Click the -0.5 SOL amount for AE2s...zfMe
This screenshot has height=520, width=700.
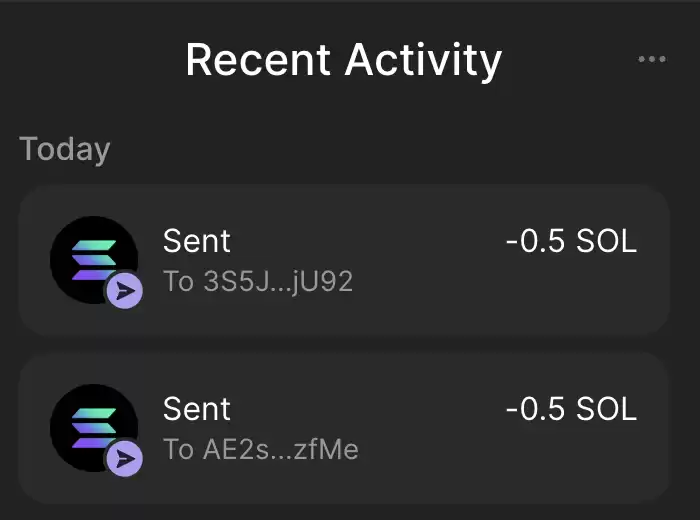pos(571,409)
